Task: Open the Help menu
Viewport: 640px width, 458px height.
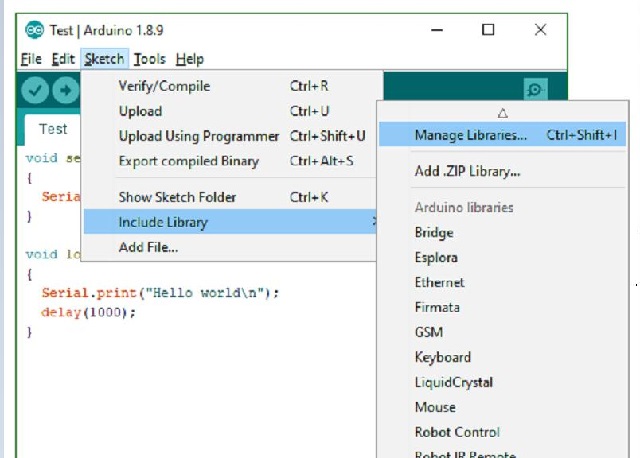Action: (190, 59)
